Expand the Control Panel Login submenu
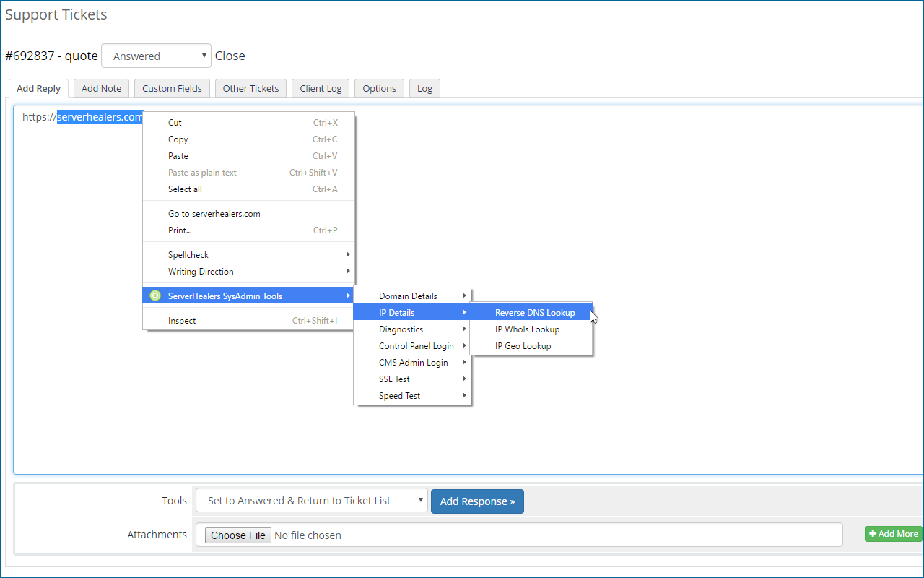Screen dimensions: 924x578 click(x=412, y=346)
